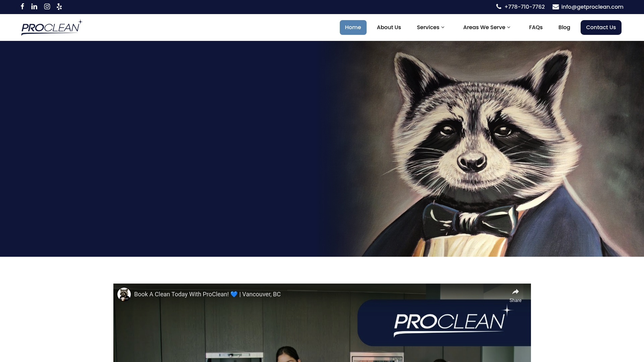Image resolution: width=644 pixels, height=362 pixels.
Task: Open the Instagram social icon
Action: (47, 7)
